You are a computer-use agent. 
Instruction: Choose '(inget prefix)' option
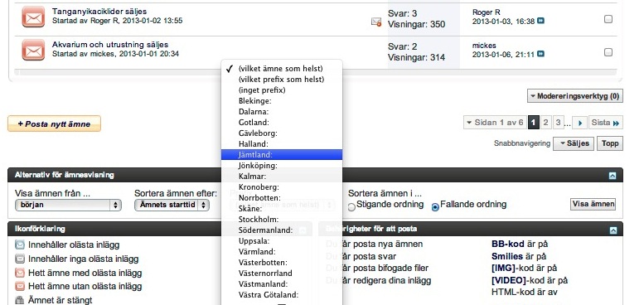click(281, 90)
